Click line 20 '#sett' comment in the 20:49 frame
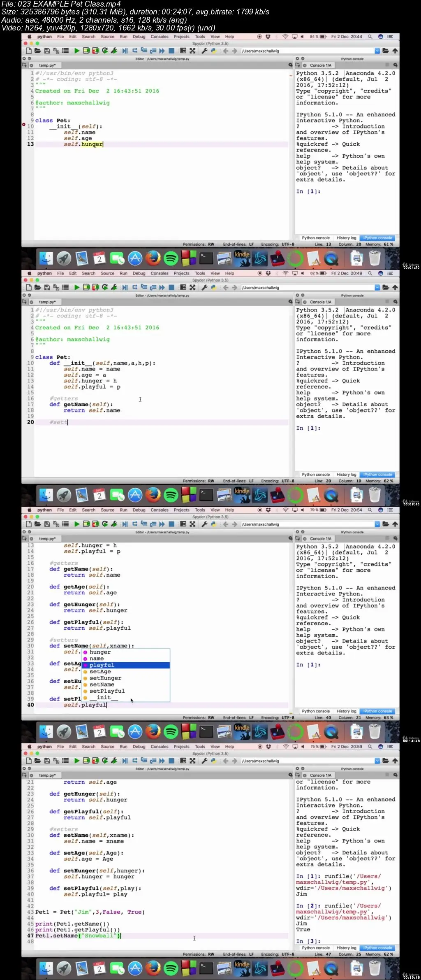421x980 pixels. click(x=58, y=422)
